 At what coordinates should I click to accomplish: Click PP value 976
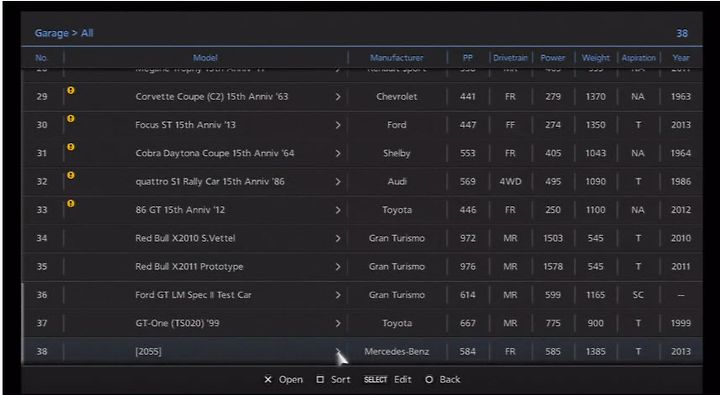pyautogui.click(x=467, y=267)
